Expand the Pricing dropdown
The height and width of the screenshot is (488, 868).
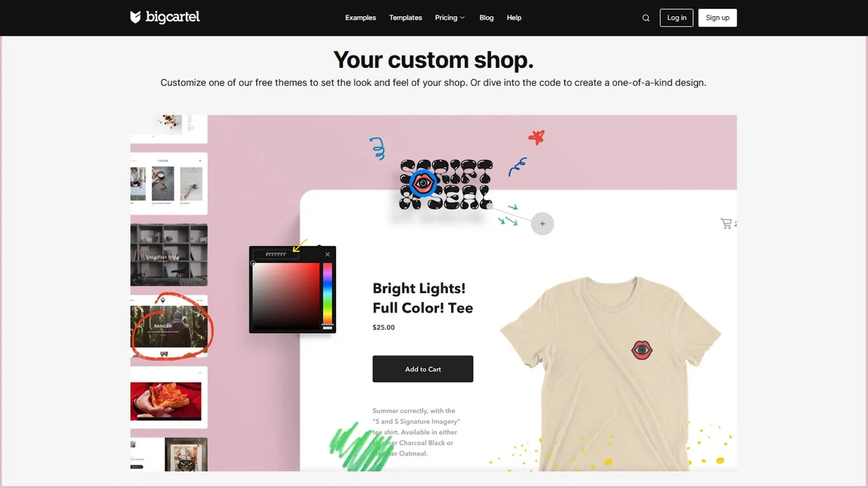[x=450, y=17]
